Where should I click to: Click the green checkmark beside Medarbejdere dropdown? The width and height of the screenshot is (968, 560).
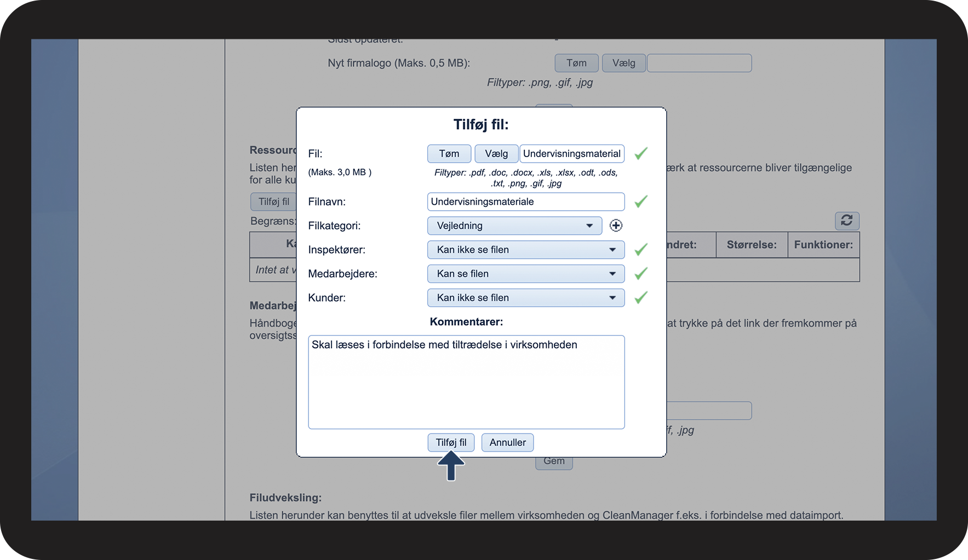coord(640,274)
